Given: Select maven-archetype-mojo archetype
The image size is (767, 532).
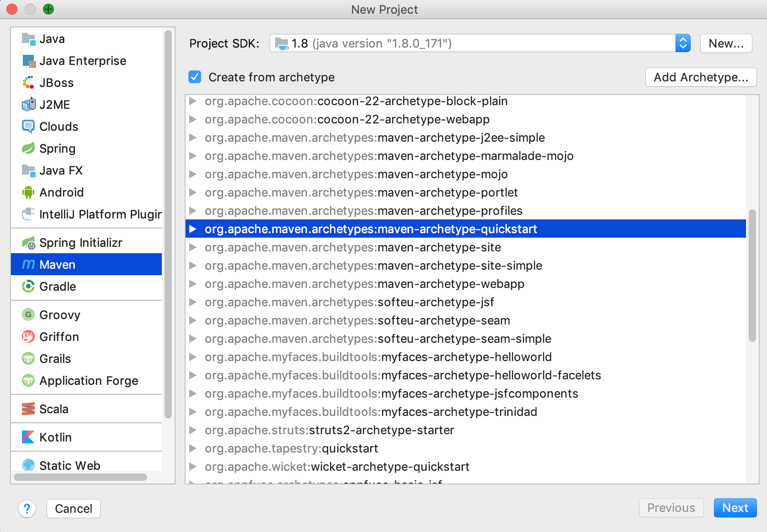Looking at the screenshot, I should (x=465, y=174).
